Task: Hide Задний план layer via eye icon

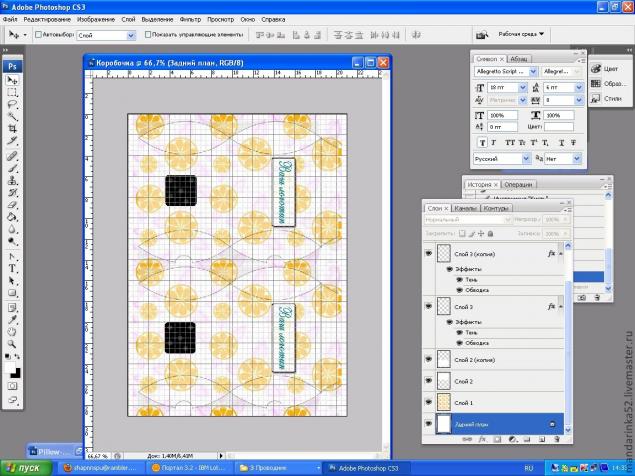Action: [428, 424]
